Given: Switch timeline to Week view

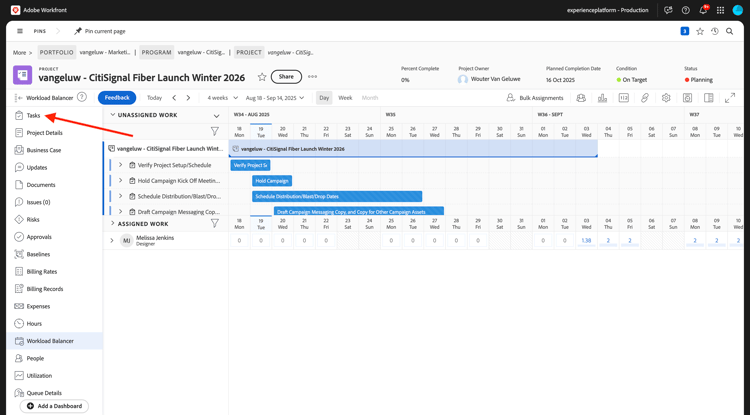Looking at the screenshot, I should pos(345,98).
